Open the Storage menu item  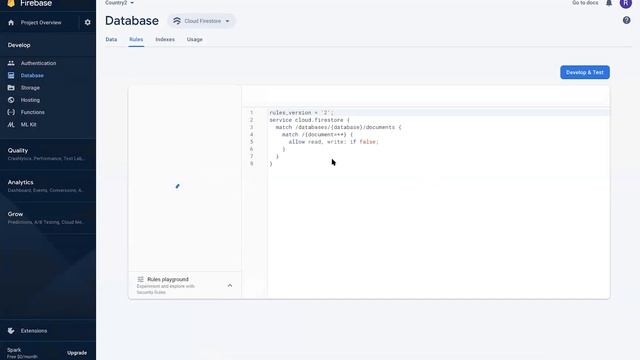pyautogui.click(x=30, y=88)
